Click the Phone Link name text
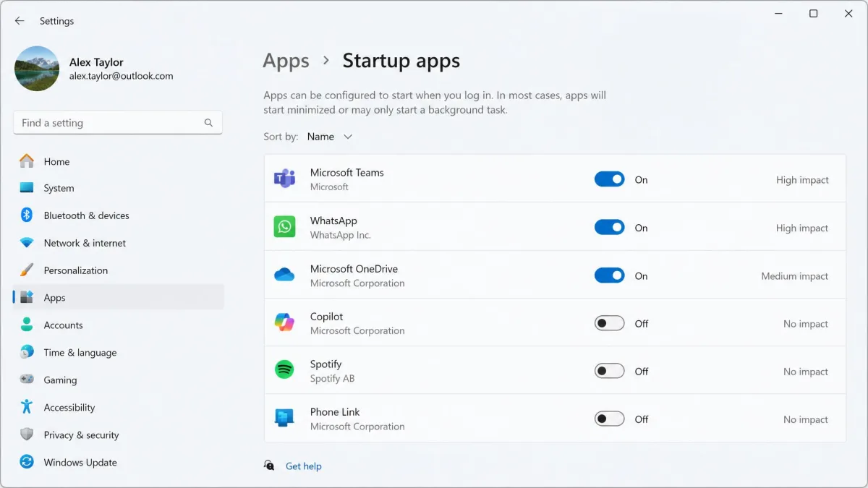Image resolution: width=868 pixels, height=488 pixels. pyautogui.click(x=335, y=412)
